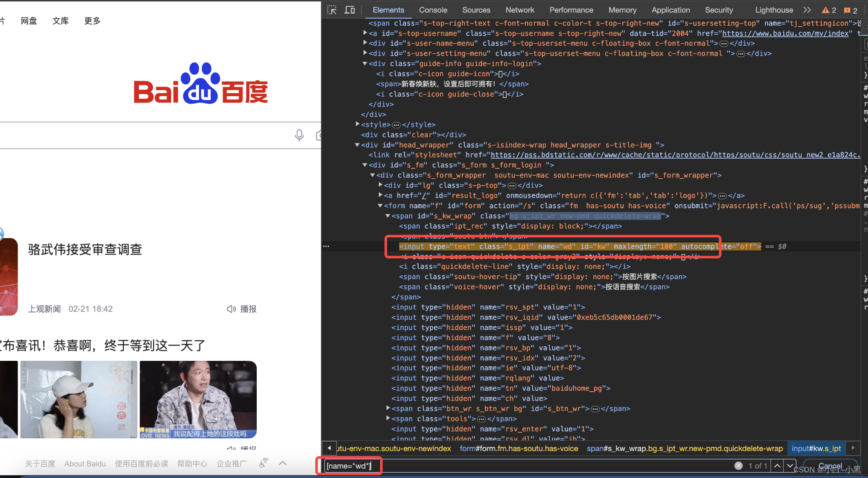Open the baidu.com/my/index href link

point(785,33)
